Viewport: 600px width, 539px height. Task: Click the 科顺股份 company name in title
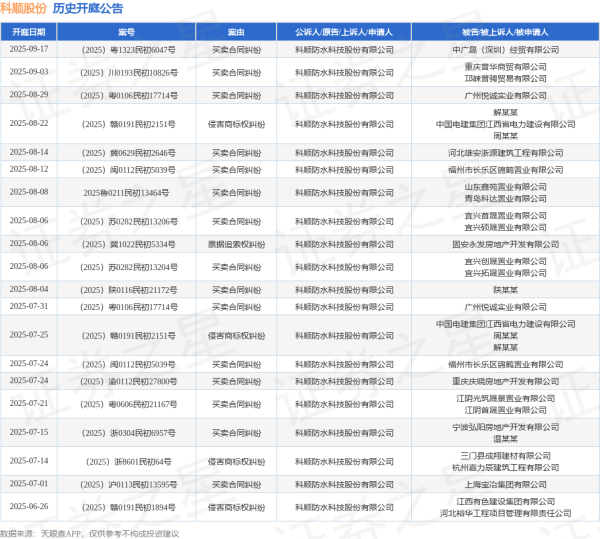pyautogui.click(x=23, y=9)
